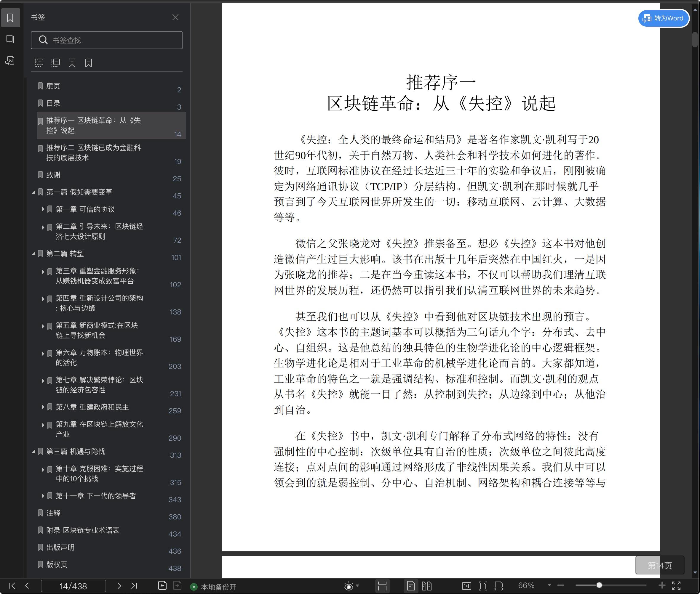The height and width of the screenshot is (594, 700).
Task: Click the back to previous view icon
Action: 162,586
